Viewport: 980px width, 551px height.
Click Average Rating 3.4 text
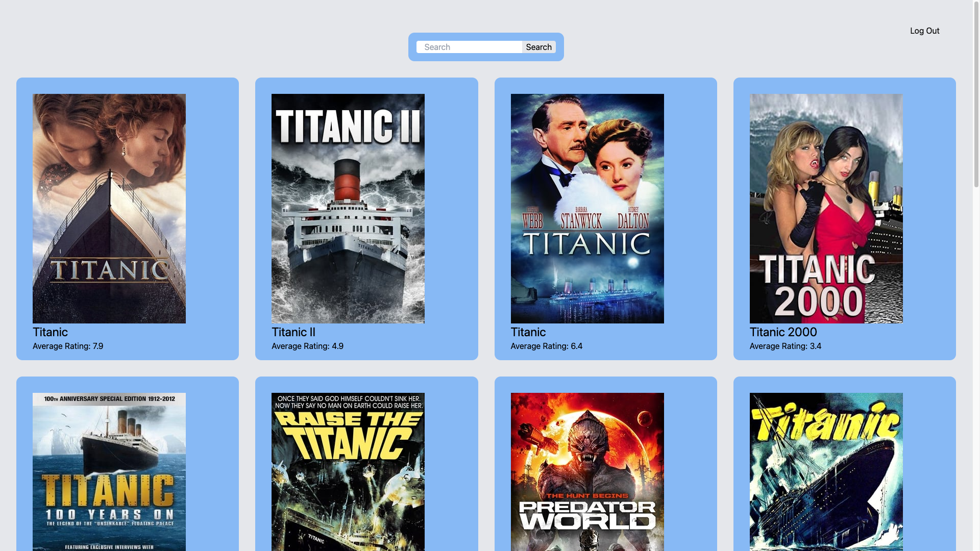tap(785, 346)
